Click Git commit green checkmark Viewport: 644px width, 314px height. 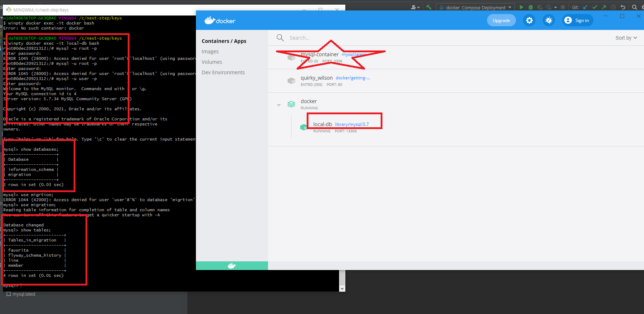coord(595,7)
